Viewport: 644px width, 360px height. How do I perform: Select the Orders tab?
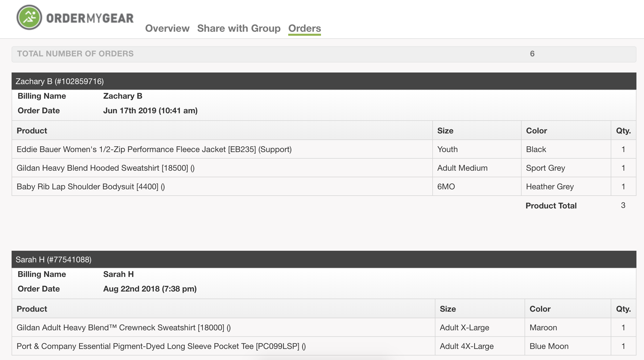tap(304, 28)
